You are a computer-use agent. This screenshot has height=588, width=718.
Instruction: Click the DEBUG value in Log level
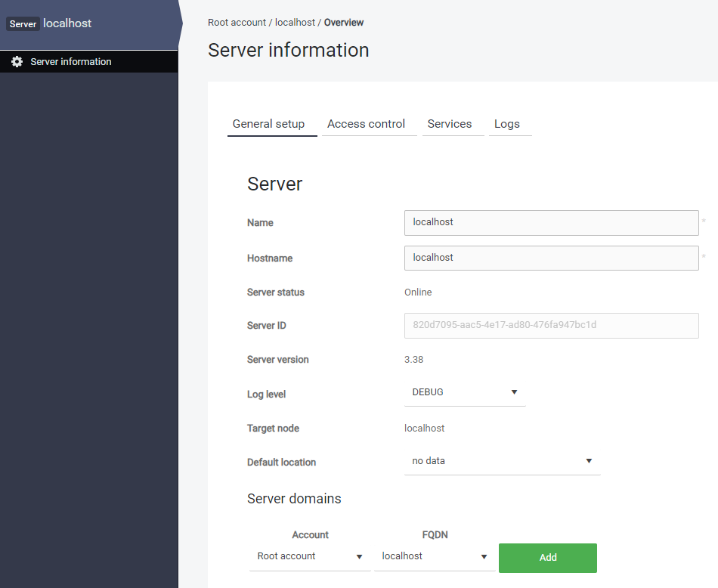428,392
